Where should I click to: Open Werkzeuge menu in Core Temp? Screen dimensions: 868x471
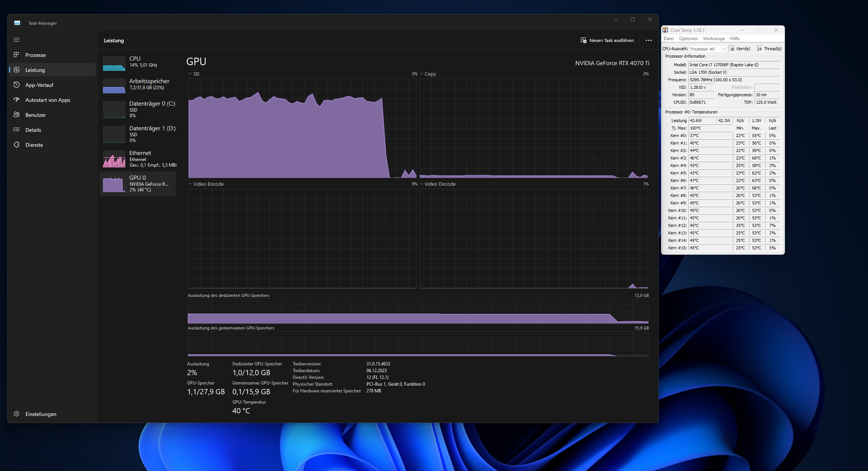(x=714, y=39)
